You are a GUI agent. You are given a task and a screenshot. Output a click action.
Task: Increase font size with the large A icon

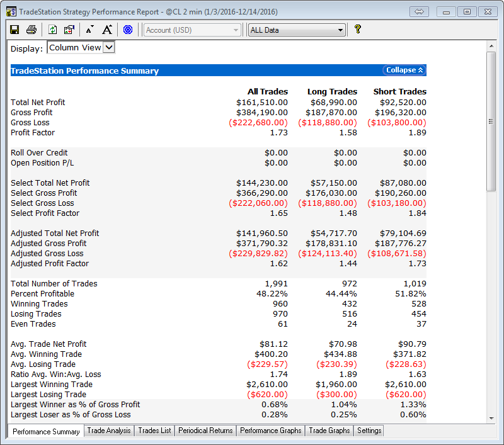(x=107, y=30)
